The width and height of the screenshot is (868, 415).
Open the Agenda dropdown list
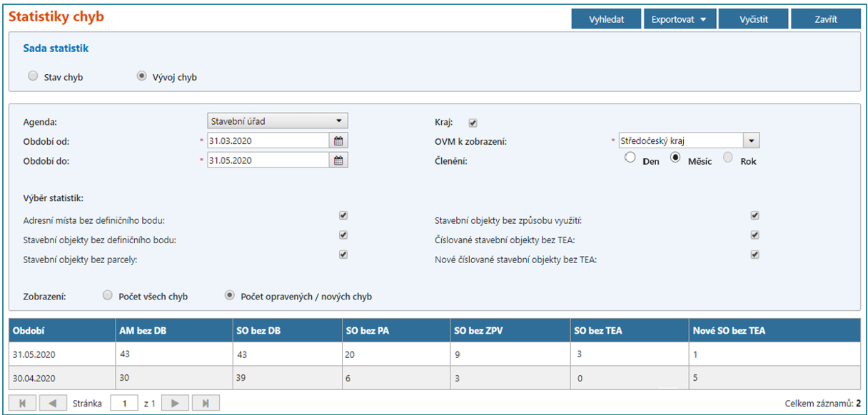point(277,121)
